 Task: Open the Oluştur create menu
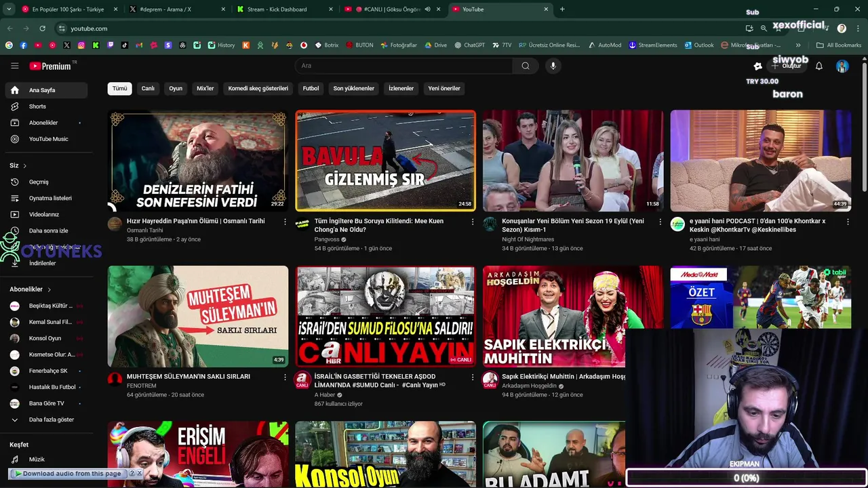pos(787,66)
